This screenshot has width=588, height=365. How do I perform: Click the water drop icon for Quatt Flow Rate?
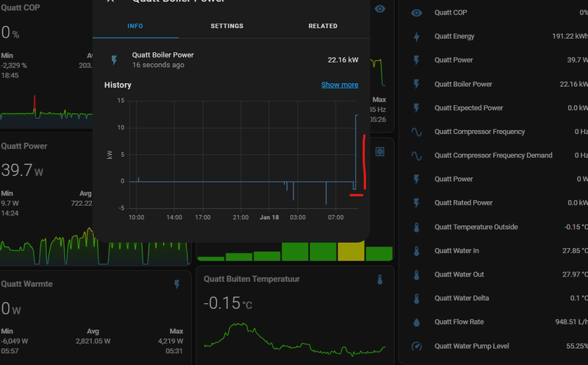[x=416, y=322]
